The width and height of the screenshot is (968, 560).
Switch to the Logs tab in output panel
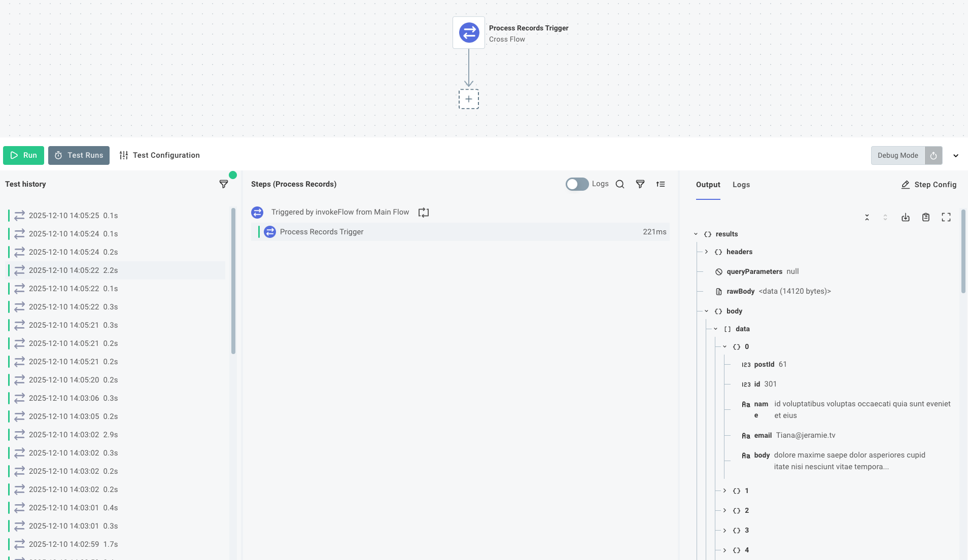click(x=741, y=185)
